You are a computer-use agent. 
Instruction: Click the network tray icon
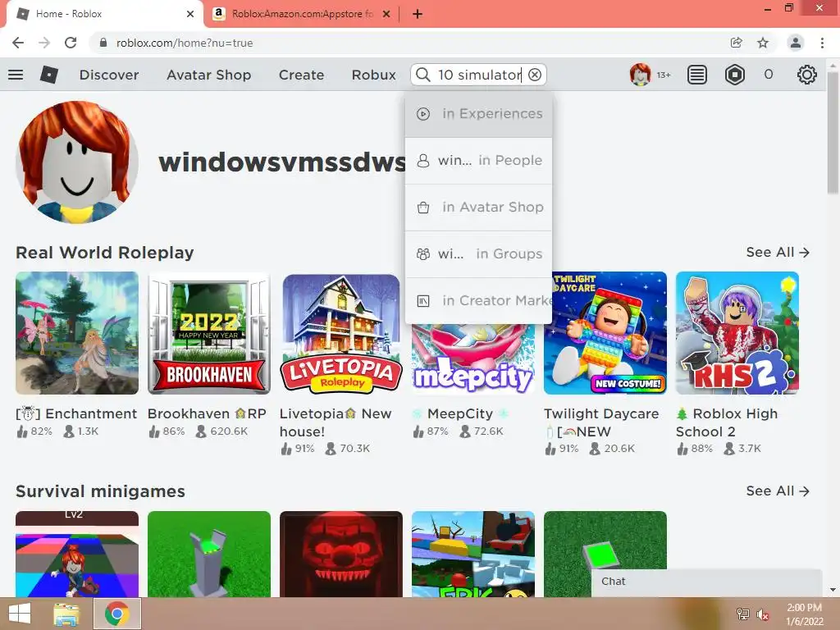[743, 614]
